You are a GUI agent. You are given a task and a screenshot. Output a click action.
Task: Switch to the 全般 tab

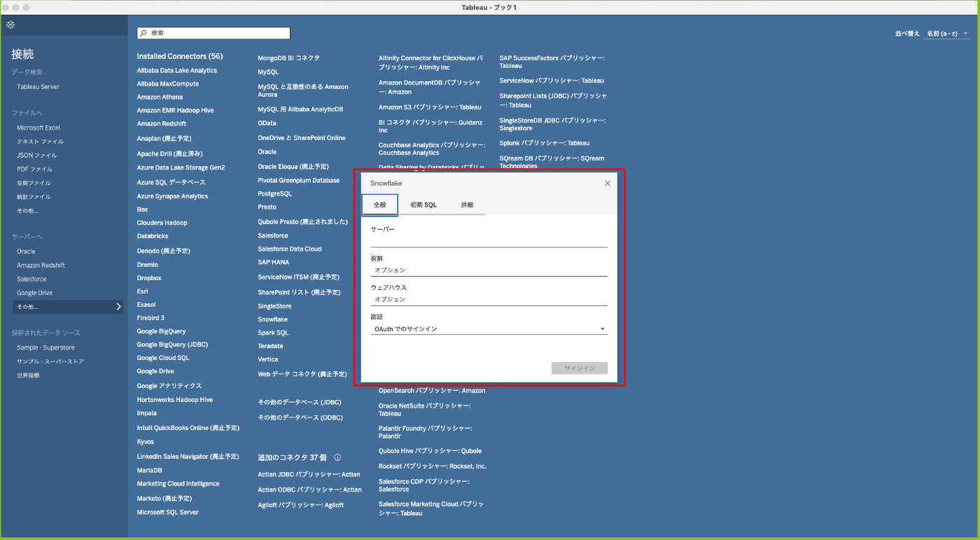(380, 205)
